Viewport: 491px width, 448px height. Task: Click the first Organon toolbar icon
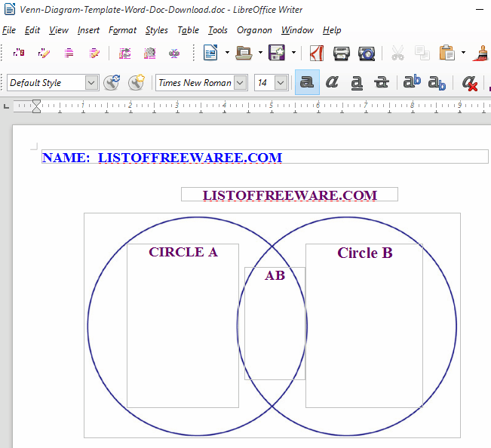click(18, 53)
